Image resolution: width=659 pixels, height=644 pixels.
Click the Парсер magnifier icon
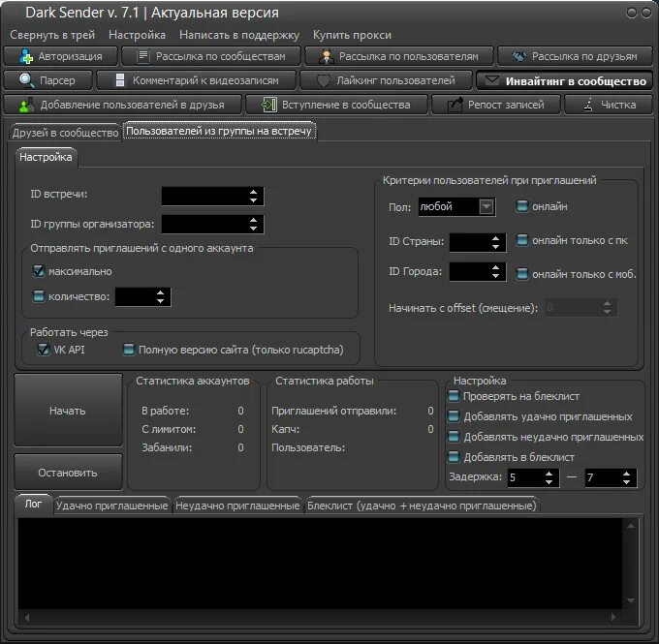[27, 80]
